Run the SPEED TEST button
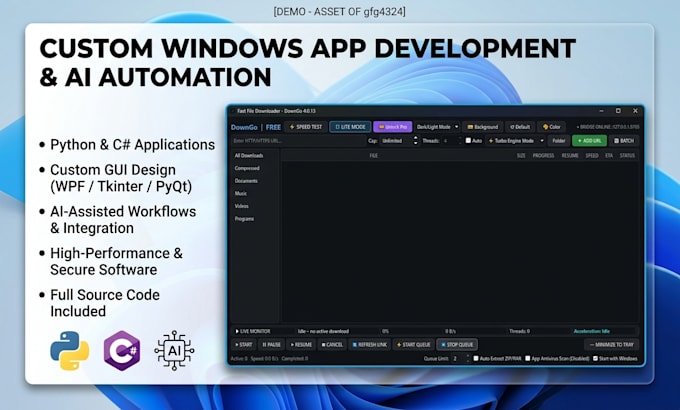This screenshot has height=410, width=680. coord(306,127)
